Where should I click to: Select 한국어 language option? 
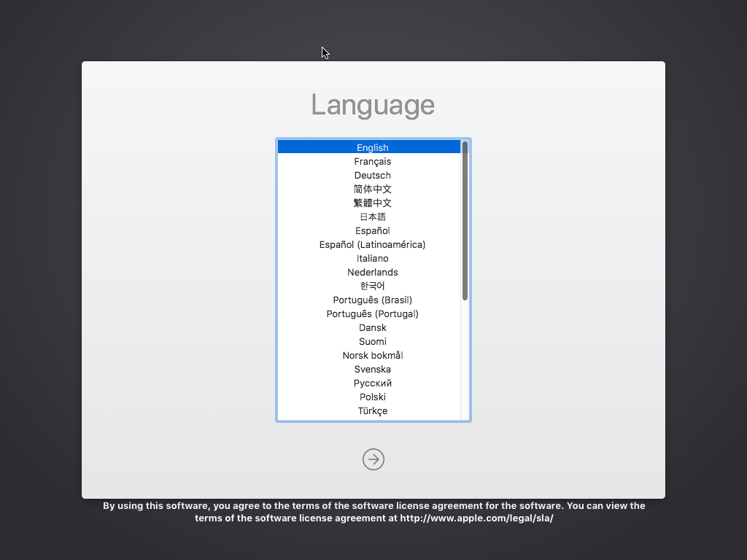click(x=372, y=286)
